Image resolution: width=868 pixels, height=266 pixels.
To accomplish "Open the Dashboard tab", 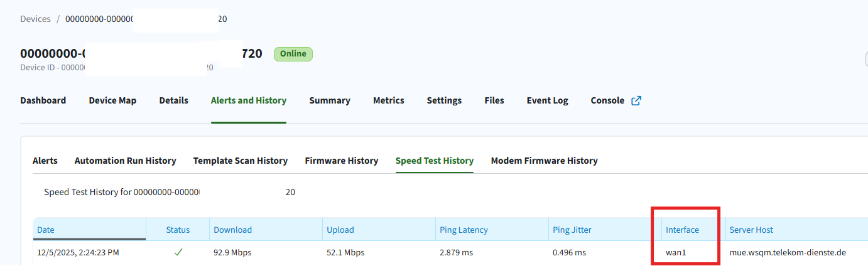I will point(43,100).
